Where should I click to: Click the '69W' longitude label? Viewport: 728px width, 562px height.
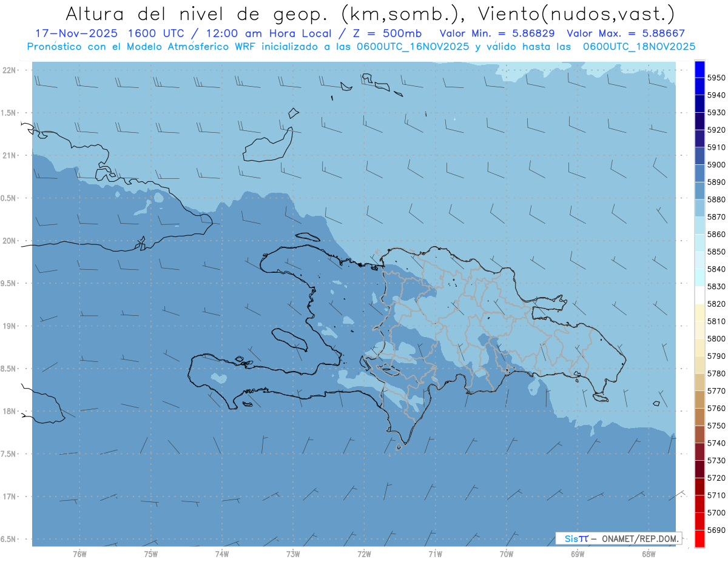click(x=578, y=554)
